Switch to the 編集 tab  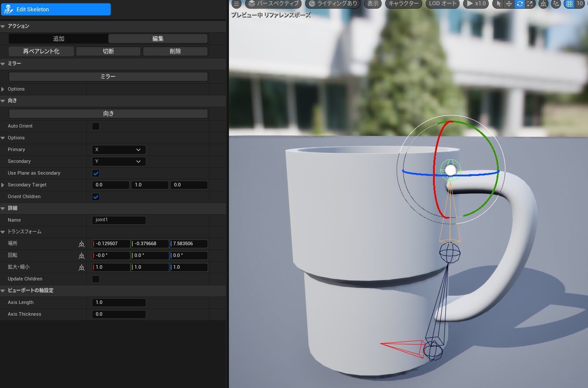[x=158, y=38]
